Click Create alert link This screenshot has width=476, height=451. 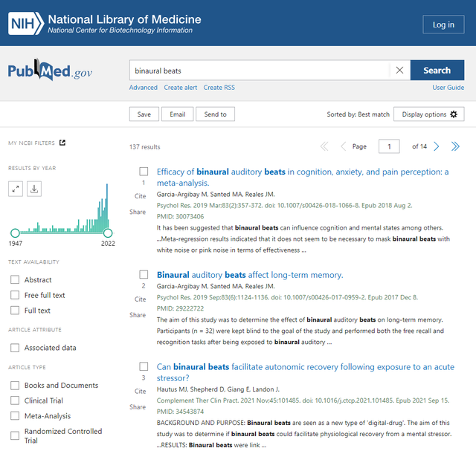tap(180, 88)
